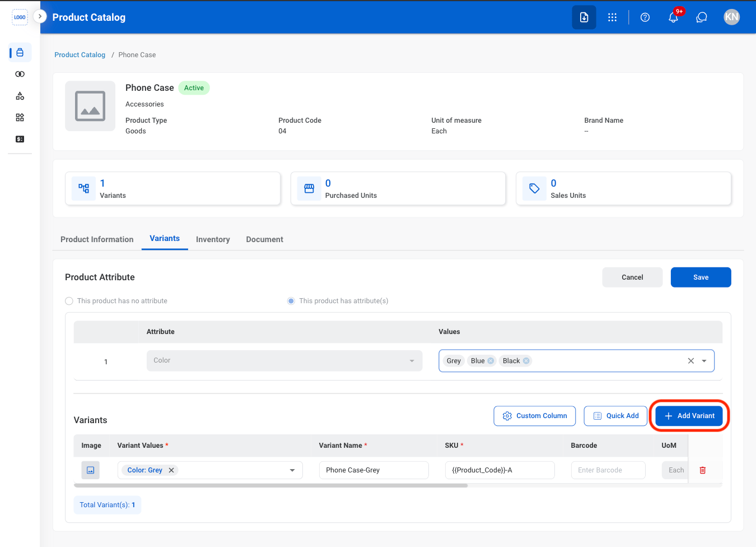
Task: Open the KN user avatar menu
Action: pos(731,17)
